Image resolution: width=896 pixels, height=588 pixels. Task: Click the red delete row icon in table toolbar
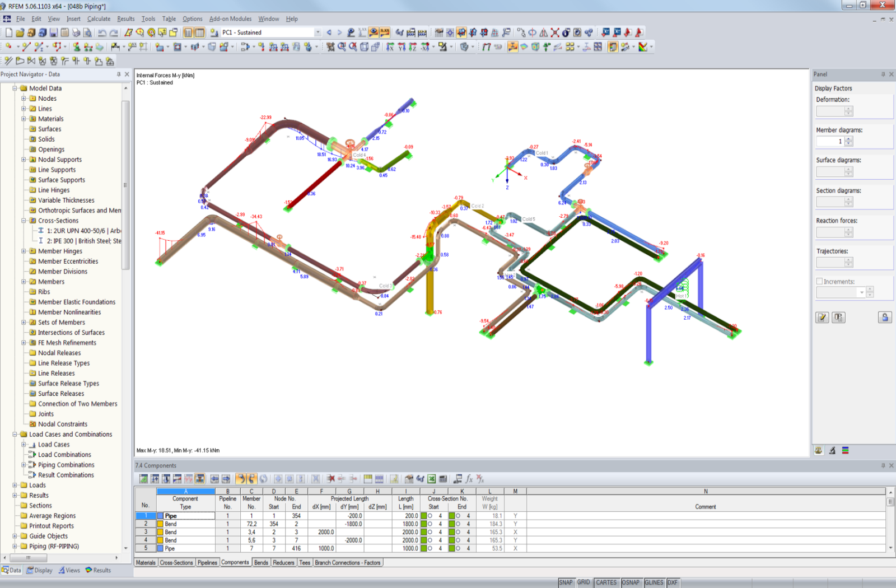[x=331, y=479]
